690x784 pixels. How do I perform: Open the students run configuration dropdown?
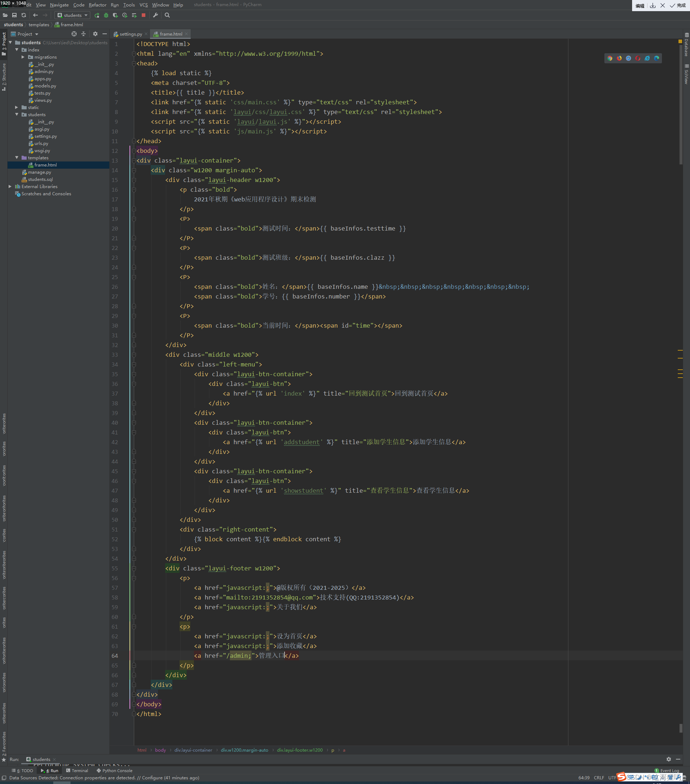73,15
